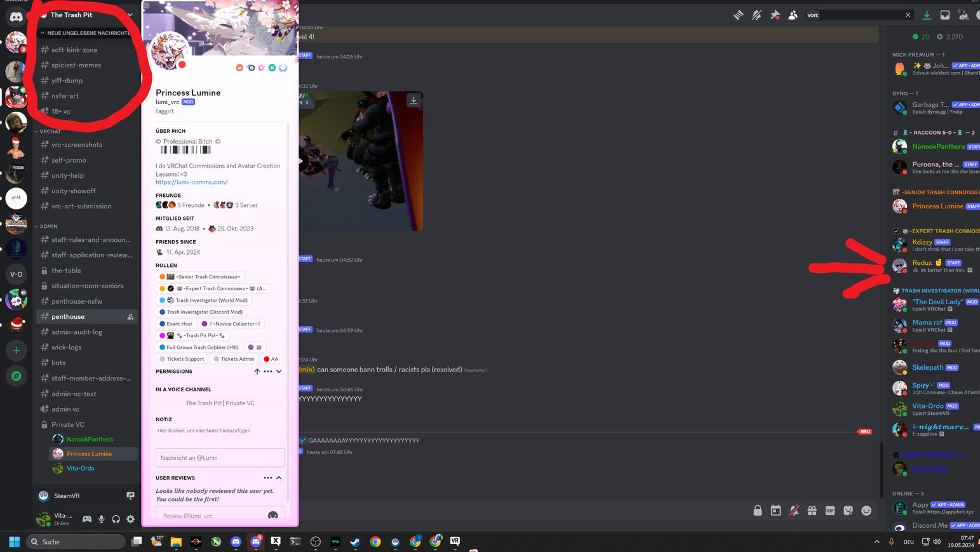Open the threads icon in channel header
The height and width of the screenshot is (552, 980).
pyautogui.click(x=738, y=15)
